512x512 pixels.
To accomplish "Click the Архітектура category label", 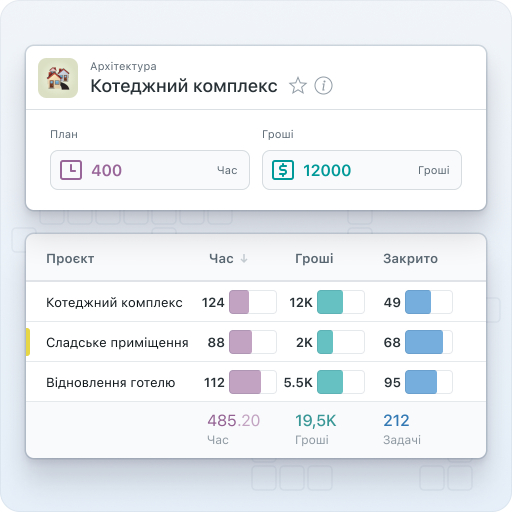I will coord(123,66).
